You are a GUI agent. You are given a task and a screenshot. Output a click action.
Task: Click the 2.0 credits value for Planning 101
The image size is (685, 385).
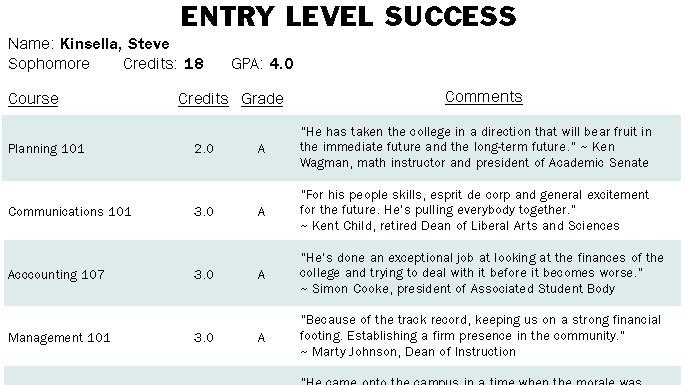point(204,149)
